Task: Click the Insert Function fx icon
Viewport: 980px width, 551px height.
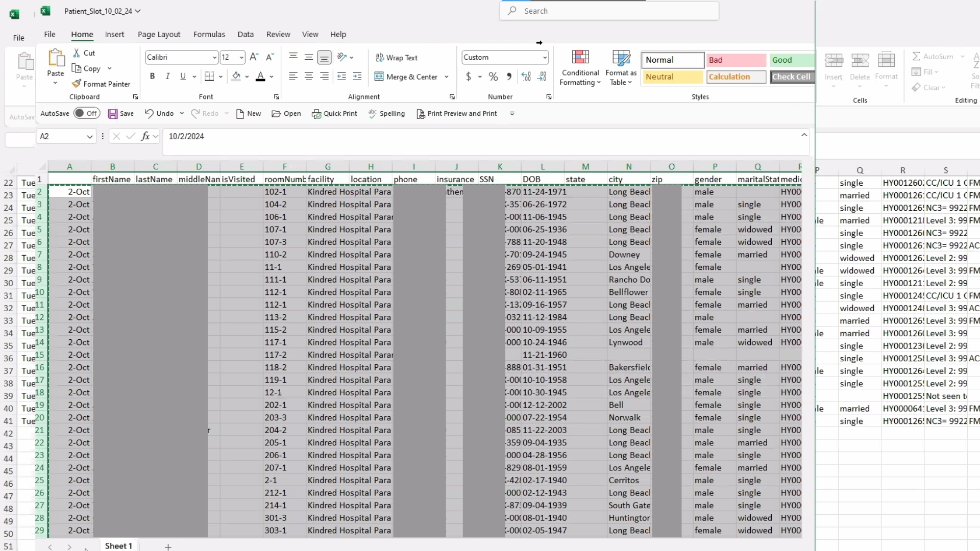Action: click(x=145, y=136)
